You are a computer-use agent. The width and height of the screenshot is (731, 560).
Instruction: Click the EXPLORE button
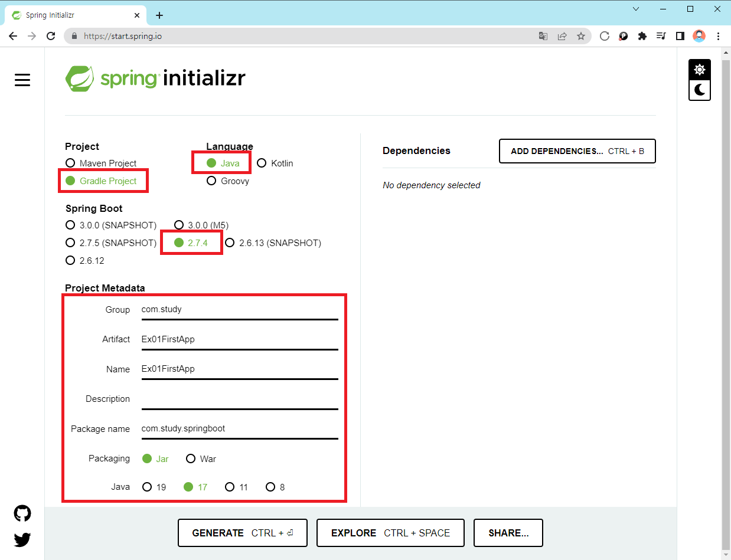pyautogui.click(x=390, y=533)
